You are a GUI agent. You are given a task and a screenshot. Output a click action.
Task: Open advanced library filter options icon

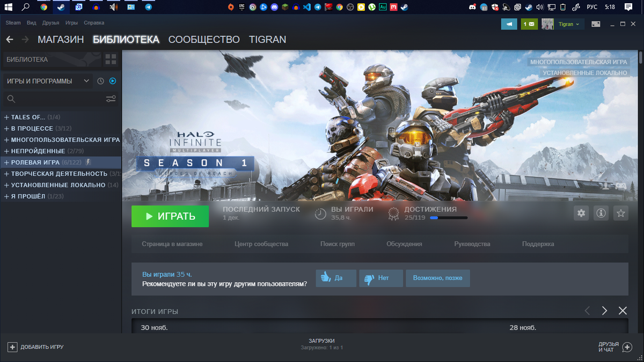(x=111, y=99)
